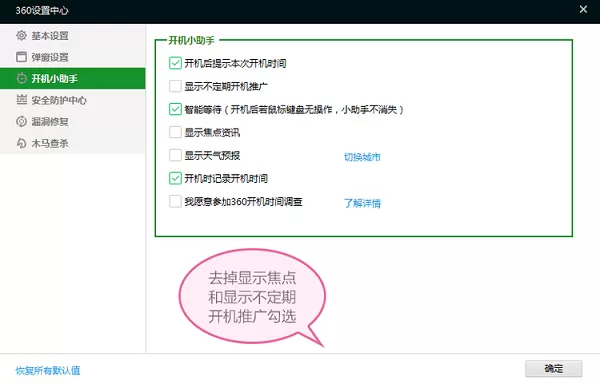The width and height of the screenshot is (600, 384).
Task: Switch to 弹窗设置 in sidebar
Action: 73,57
